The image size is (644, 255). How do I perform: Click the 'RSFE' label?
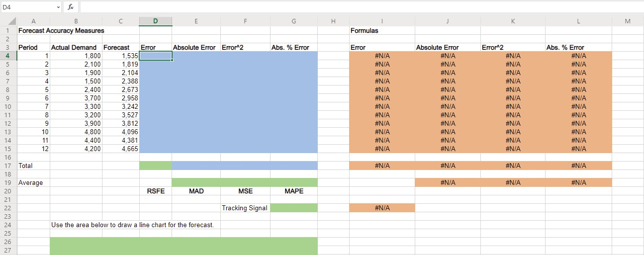[156, 191]
